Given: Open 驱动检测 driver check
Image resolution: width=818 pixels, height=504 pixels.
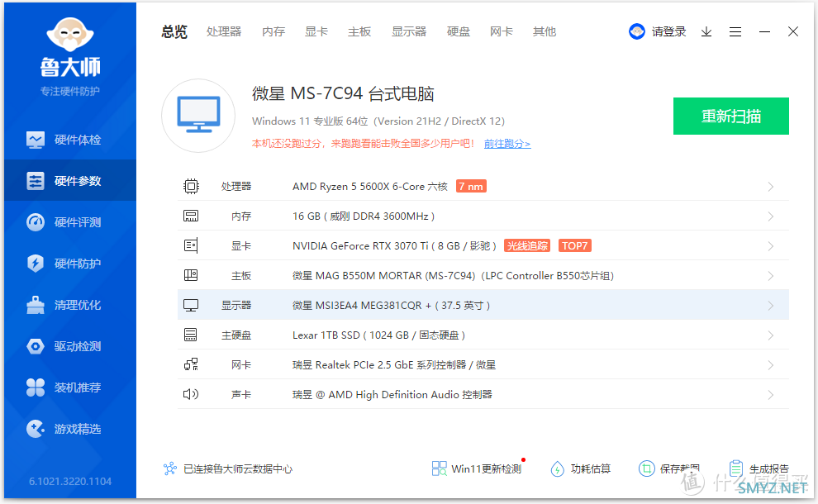Looking at the screenshot, I should click(x=70, y=346).
